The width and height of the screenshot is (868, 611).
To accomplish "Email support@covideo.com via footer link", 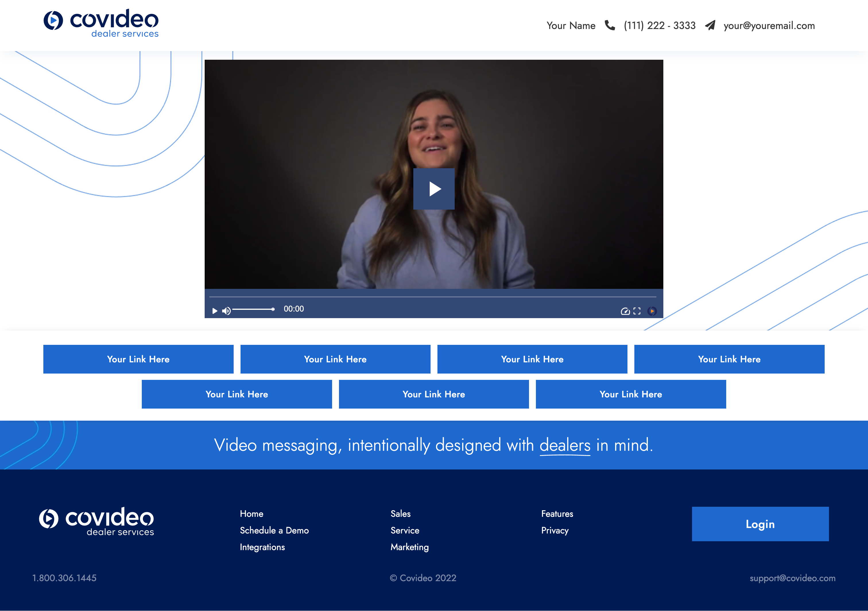I will (793, 578).
